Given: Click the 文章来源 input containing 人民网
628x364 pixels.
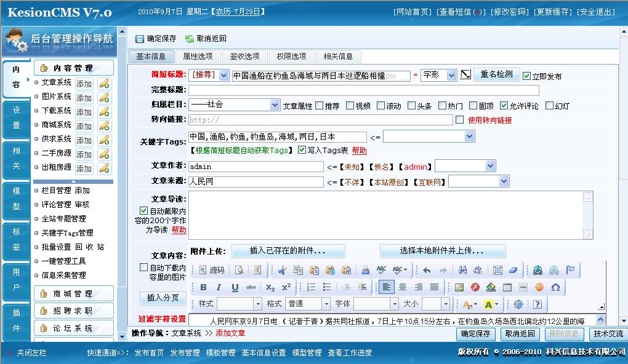Looking at the screenshot, I should (x=256, y=182).
